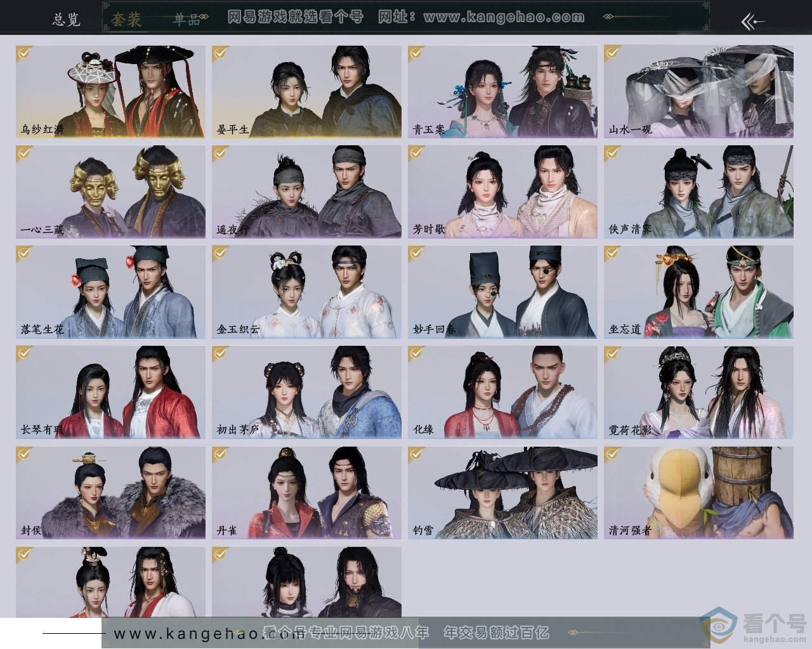Open the 封侯 fur-collar outfit thumbnail

point(110,493)
